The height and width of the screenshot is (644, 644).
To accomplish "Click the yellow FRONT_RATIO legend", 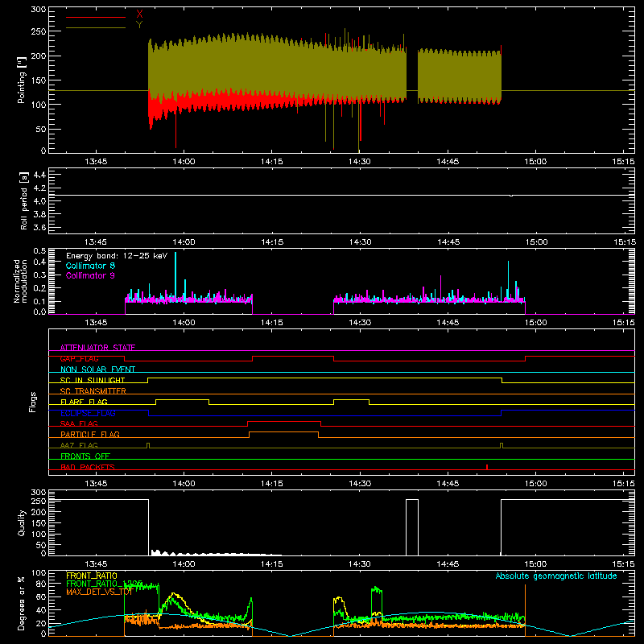I will coord(92,576).
